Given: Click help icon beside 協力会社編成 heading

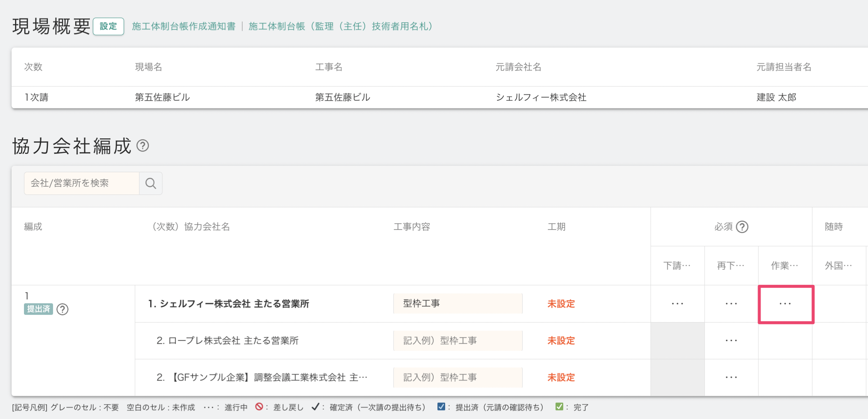Looking at the screenshot, I should [143, 146].
